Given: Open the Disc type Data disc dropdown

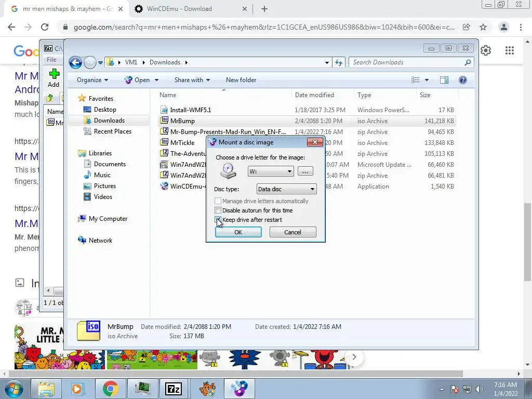Looking at the screenshot, I should point(286,189).
